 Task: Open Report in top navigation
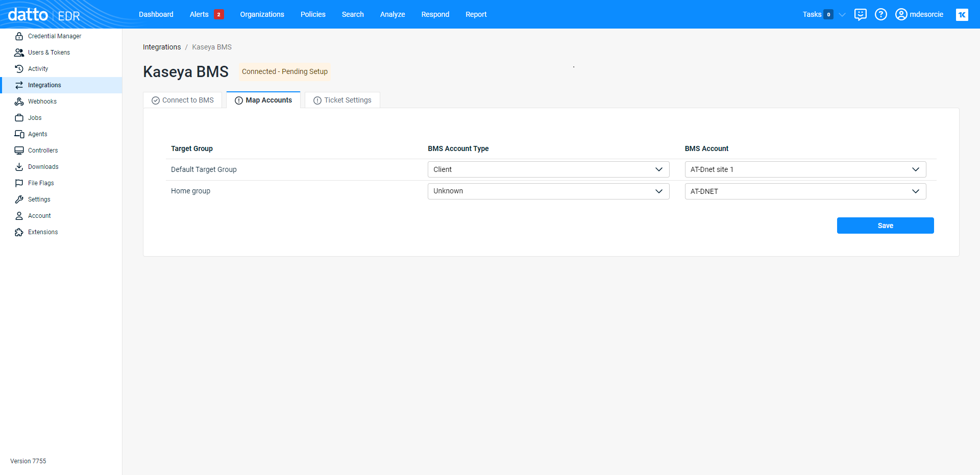[x=476, y=14]
